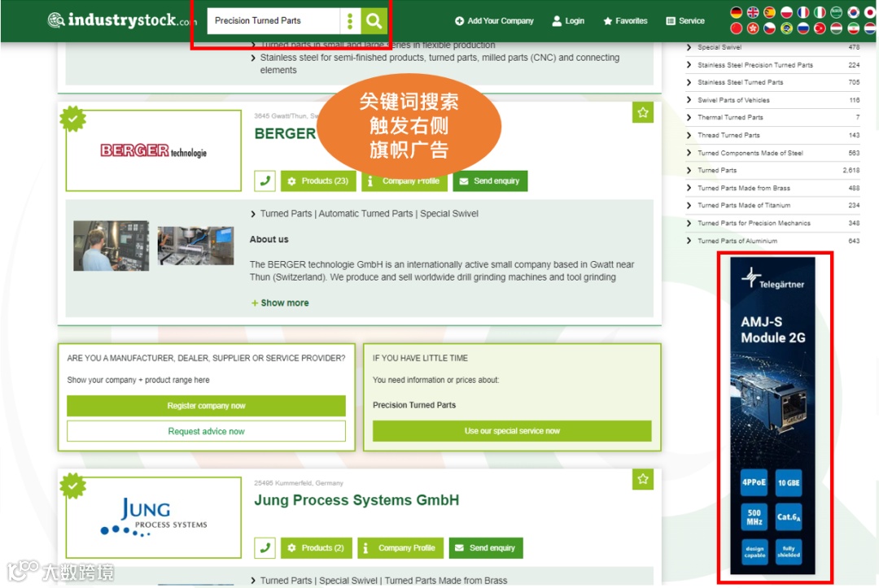Choose the Czech flag language
Image resolution: width=879 pixels, height=588 pixels.
coord(770,28)
